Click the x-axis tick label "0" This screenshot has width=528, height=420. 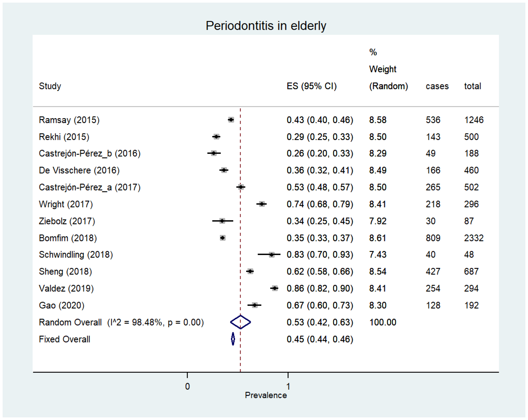[x=187, y=386]
